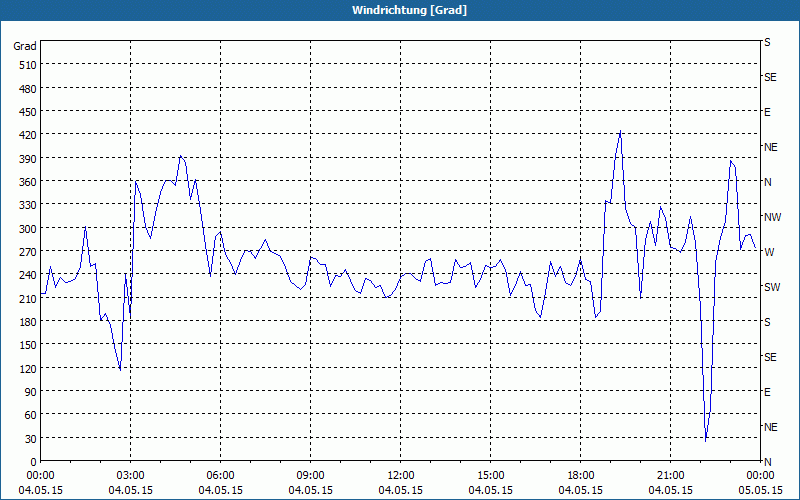Select the 210 y-axis tick
The height and width of the screenshot is (500, 800).
click(28, 299)
